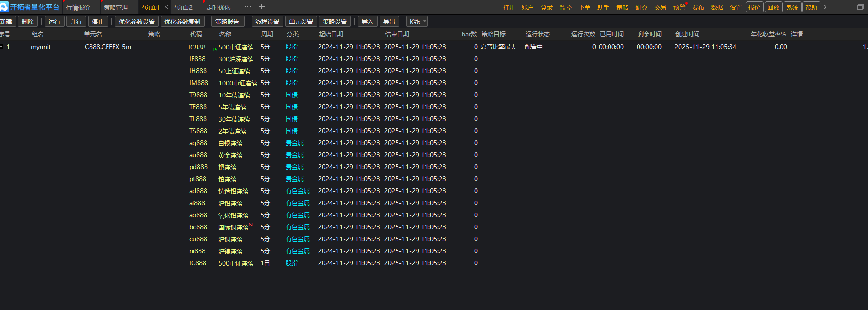
Task: Open the 账户 menu
Action: (x=528, y=7)
